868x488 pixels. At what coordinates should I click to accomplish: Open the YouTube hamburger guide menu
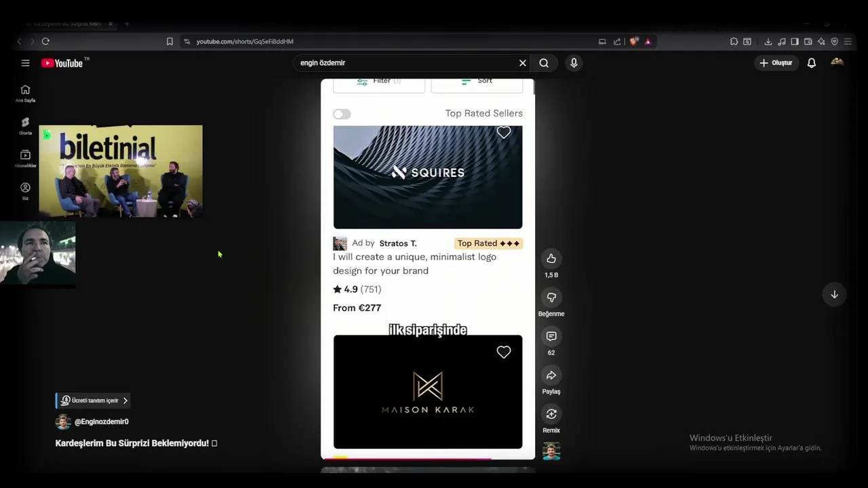(25, 63)
